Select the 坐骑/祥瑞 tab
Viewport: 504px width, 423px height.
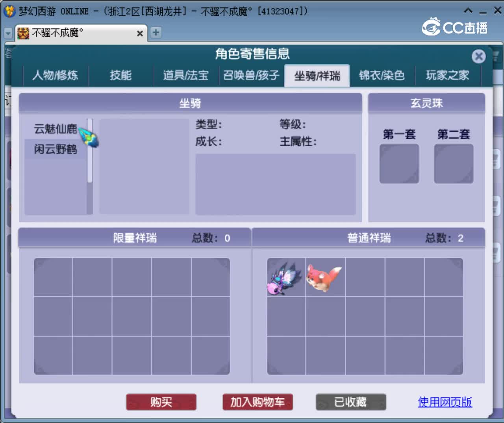tap(317, 76)
